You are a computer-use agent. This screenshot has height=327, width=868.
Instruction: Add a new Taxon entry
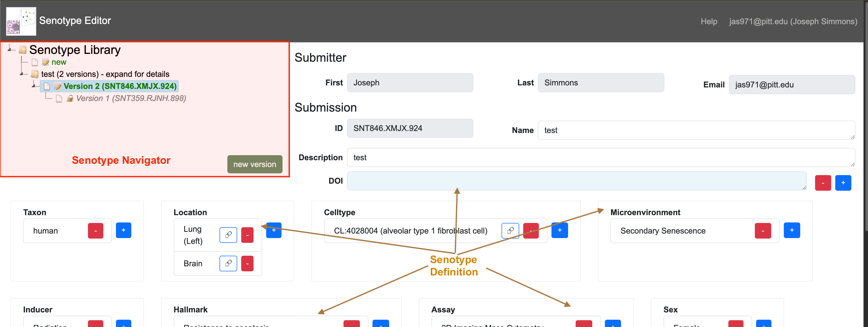click(x=123, y=230)
